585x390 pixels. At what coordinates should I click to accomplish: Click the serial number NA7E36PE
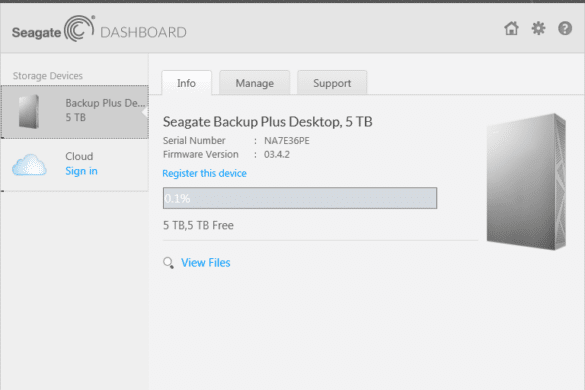tap(287, 141)
